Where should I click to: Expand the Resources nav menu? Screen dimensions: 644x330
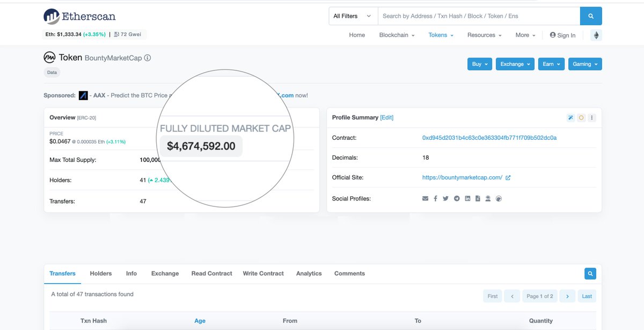click(485, 35)
